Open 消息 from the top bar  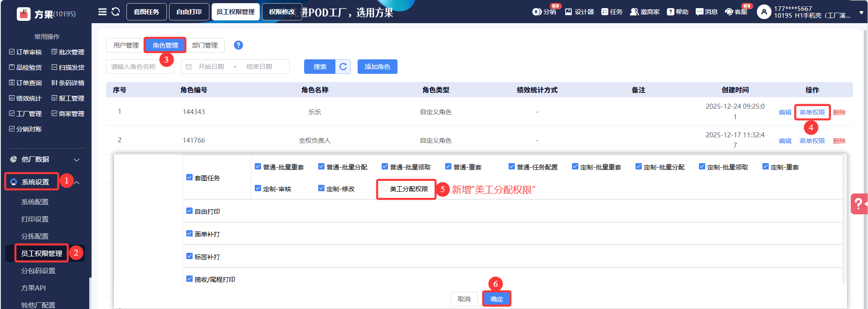707,12
